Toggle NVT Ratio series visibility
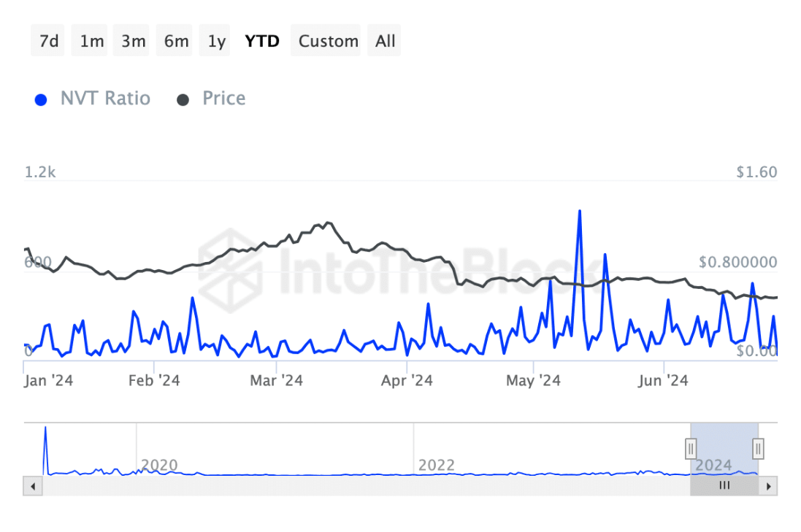The image size is (801, 532). 105,99
